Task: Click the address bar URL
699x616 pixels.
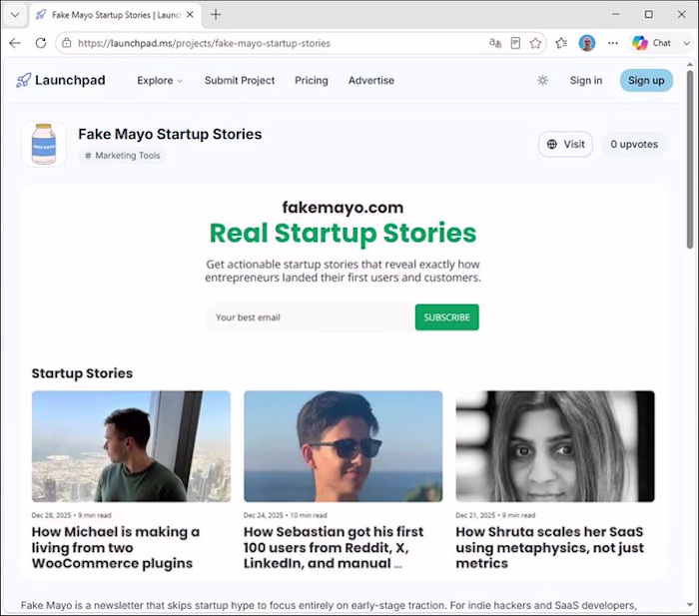Action: click(x=204, y=43)
